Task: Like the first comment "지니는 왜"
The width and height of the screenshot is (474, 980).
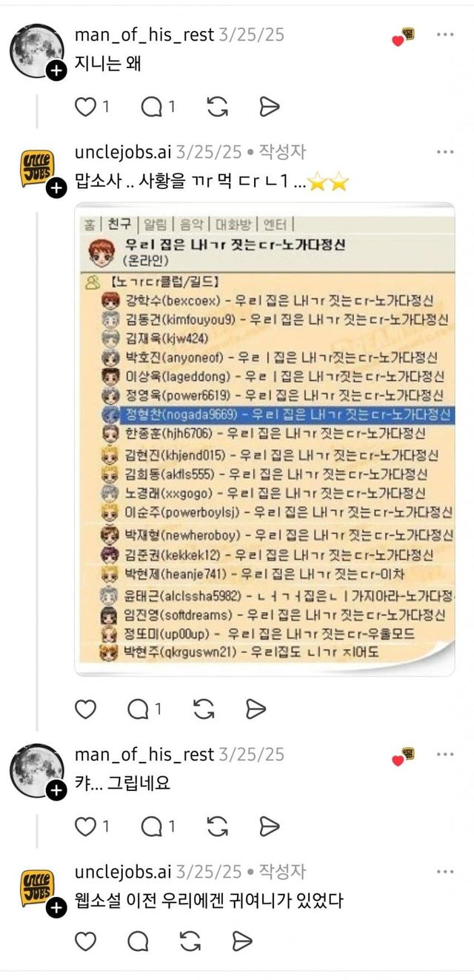Action: (86, 107)
